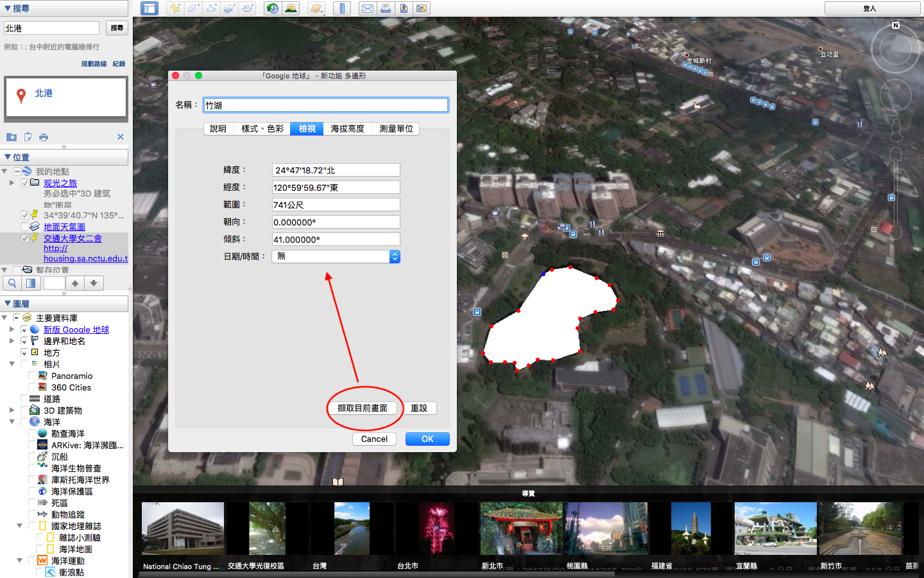Record a tour with the camera icon

click(247, 8)
